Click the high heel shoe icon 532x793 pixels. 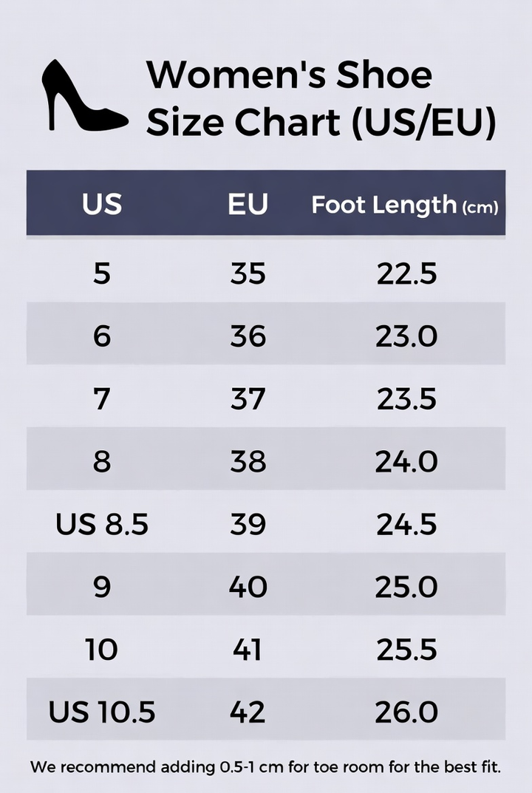click(84, 95)
